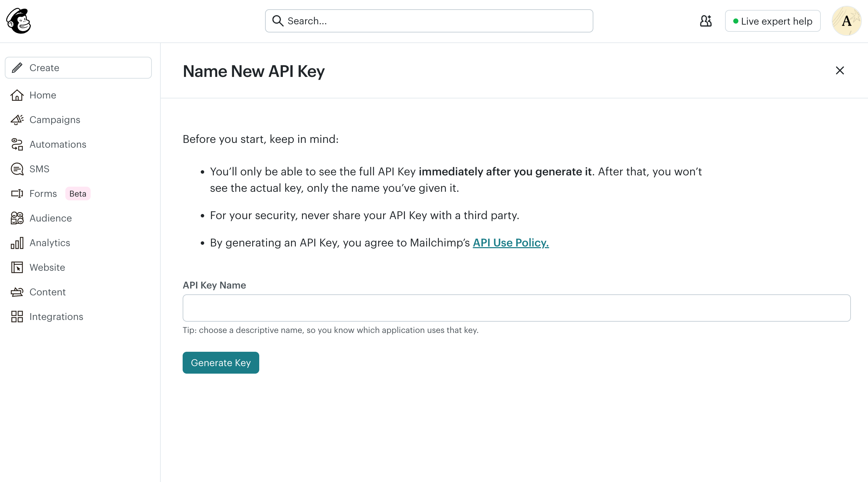868x482 pixels.
Task: Open the API Use Policy link
Action: [x=511, y=243]
